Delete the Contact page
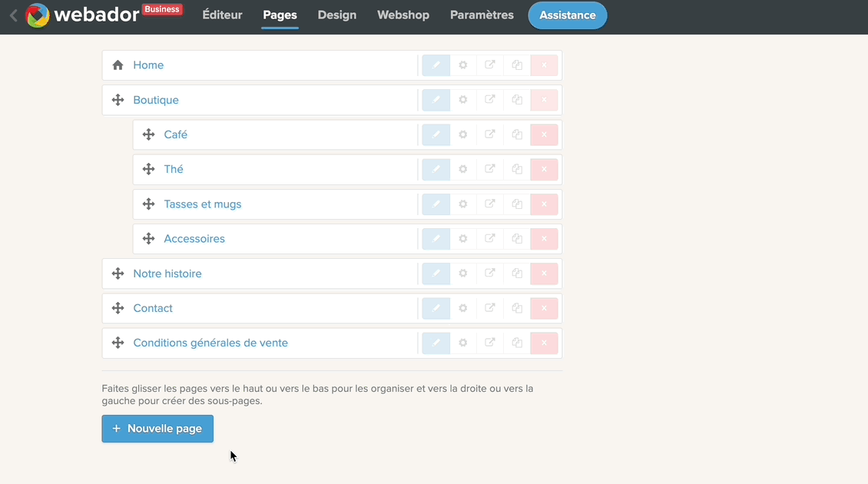The height and width of the screenshot is (484, 868). (544, 308)
